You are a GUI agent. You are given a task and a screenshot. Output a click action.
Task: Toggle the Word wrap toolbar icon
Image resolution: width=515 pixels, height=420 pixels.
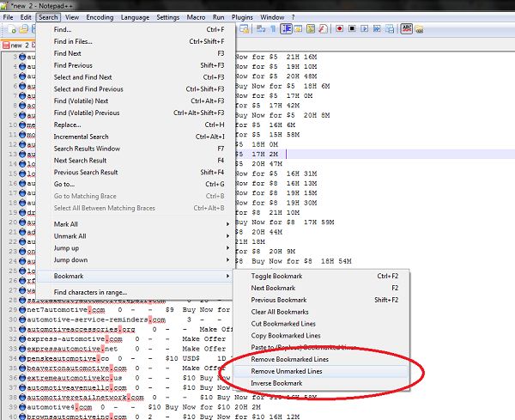click(x=261, y=29)
